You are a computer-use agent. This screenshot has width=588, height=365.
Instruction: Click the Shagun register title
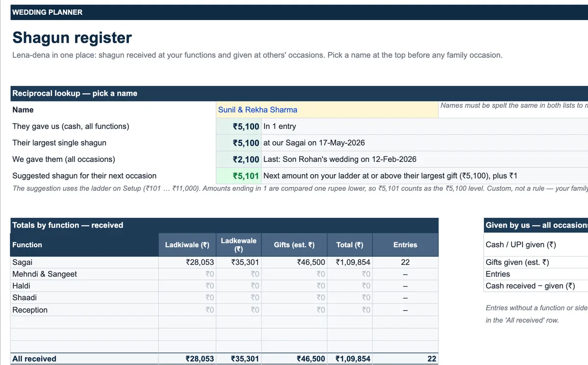click(x=72, y=38)
